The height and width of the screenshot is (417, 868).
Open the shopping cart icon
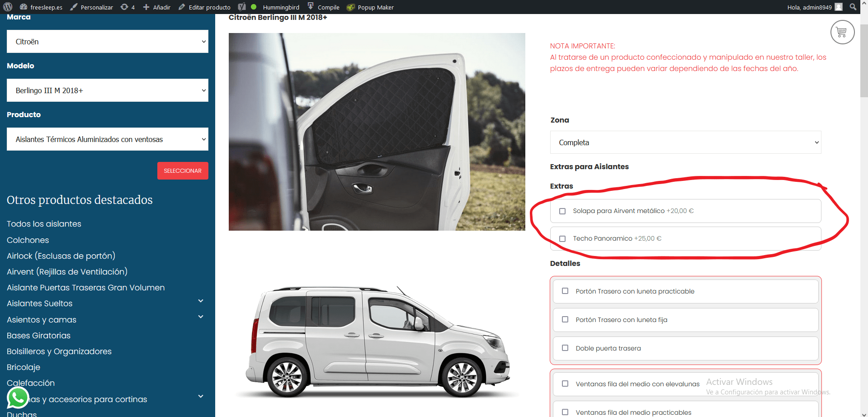pyautogui.click(x=842, y=32)
